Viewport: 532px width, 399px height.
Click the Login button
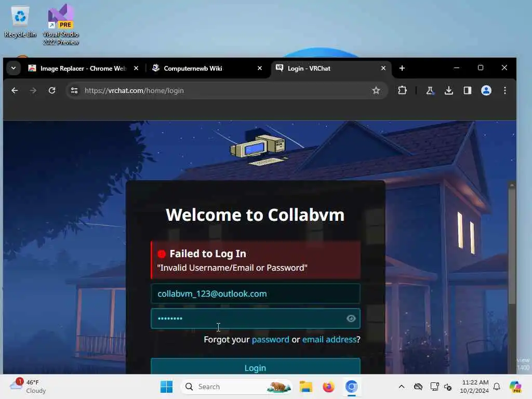tap(256, 367)
